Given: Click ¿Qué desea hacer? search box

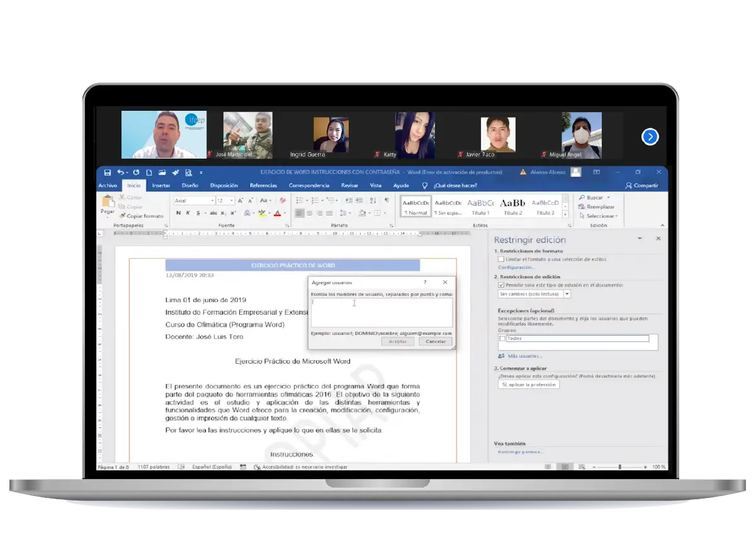Looking at the screenshot, I should coord(454,186).
